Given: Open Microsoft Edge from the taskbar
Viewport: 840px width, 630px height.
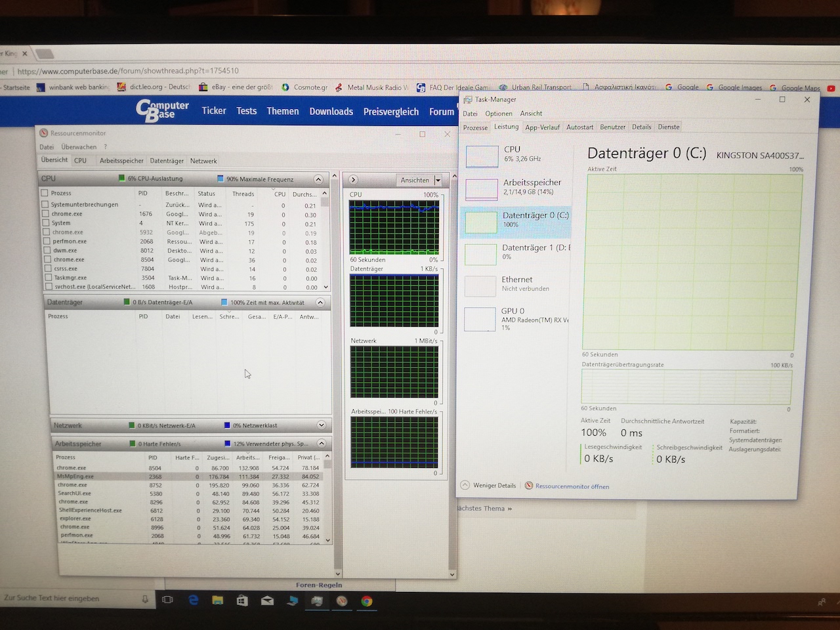Looking at the screenshot, I should 194,600.
